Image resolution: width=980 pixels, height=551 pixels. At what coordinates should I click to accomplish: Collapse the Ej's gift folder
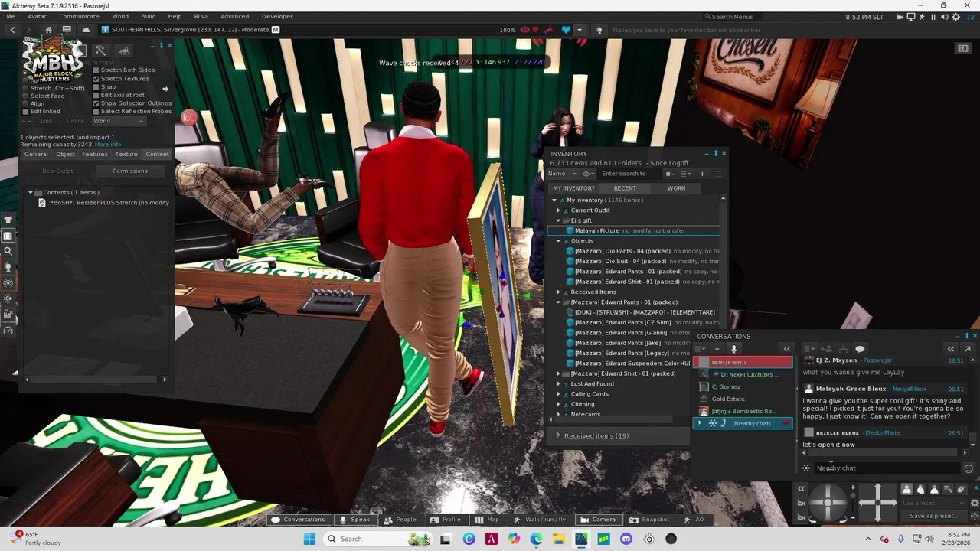(558, 220)
